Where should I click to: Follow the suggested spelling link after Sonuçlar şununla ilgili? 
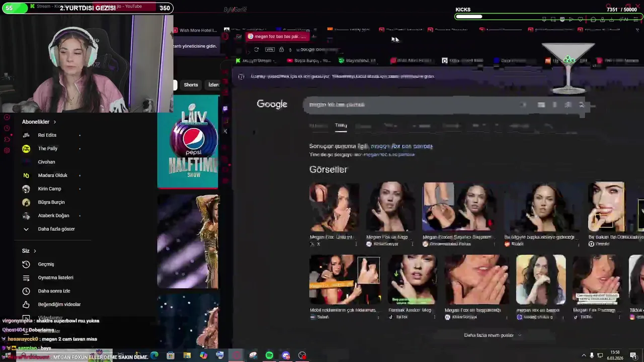point(401,146)
